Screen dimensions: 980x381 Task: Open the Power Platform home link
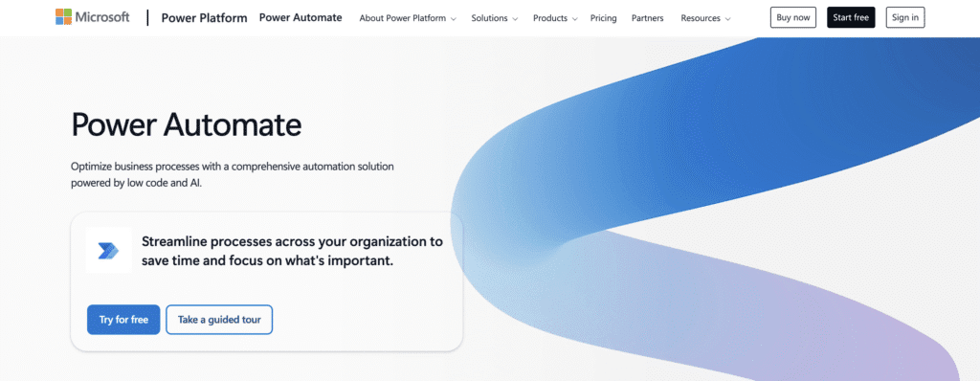click(205, 18)
